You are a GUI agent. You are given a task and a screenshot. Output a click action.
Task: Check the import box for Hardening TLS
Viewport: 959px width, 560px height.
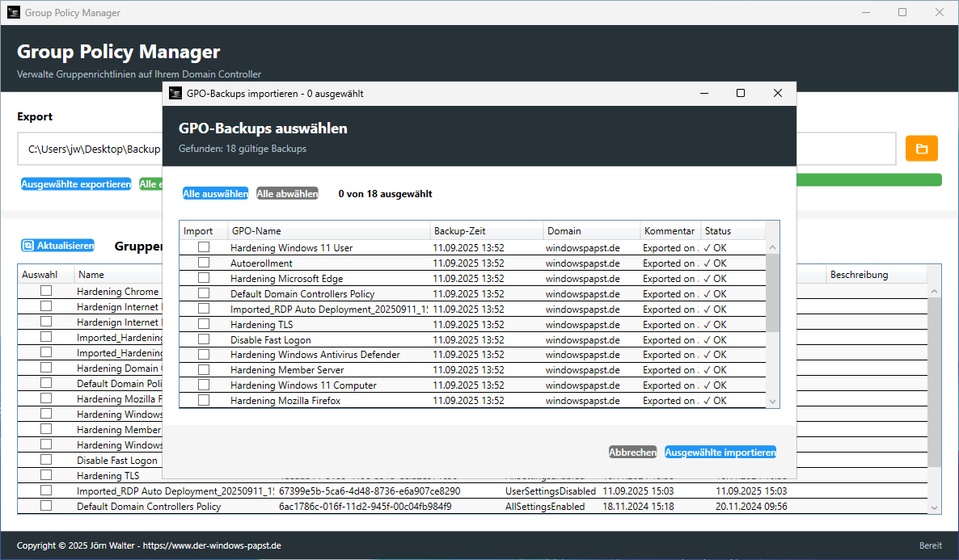point(204,324)
